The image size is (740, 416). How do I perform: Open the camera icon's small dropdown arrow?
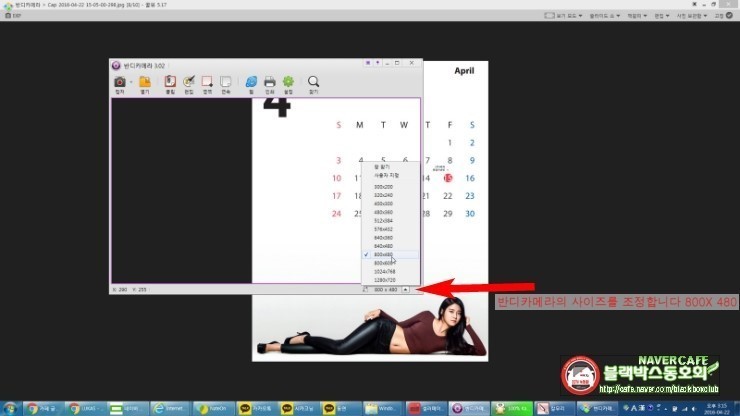[131, 82]
